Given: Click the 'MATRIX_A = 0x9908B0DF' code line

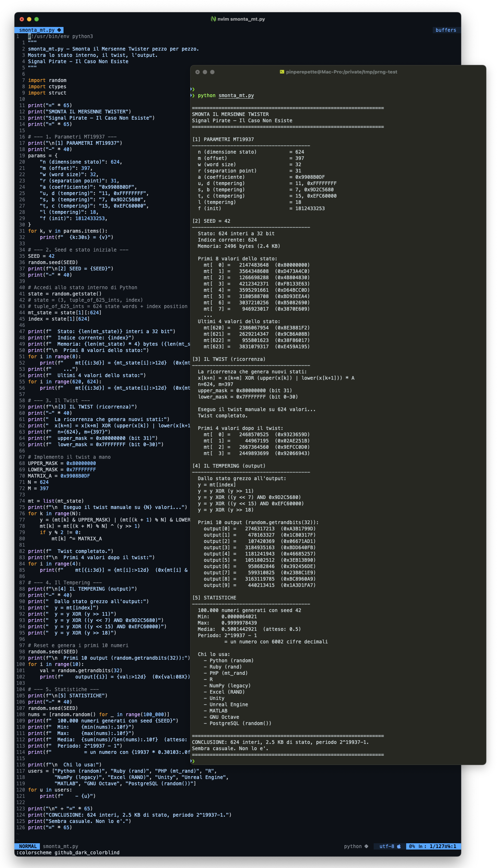Looking at the screenshot, I should pyautogui.click(x=59, y=476).
